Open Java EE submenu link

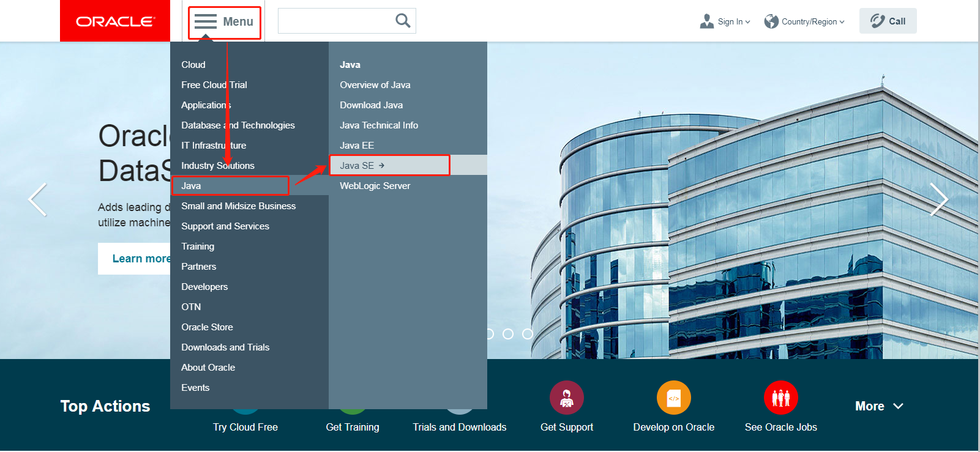(357, 145)
